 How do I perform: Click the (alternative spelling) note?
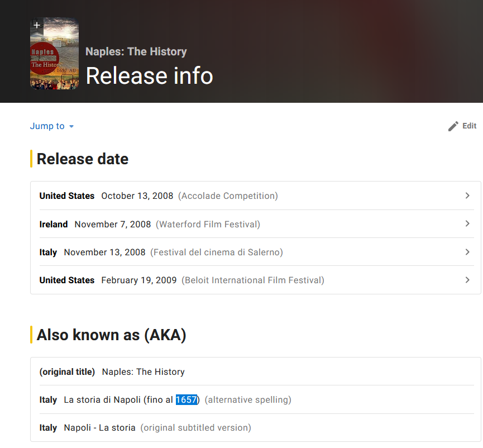coord(248,400)
